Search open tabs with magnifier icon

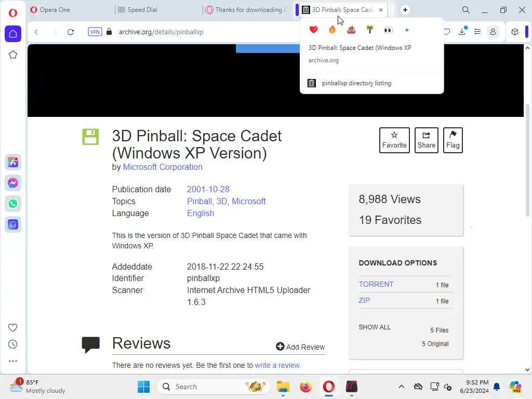466,10
